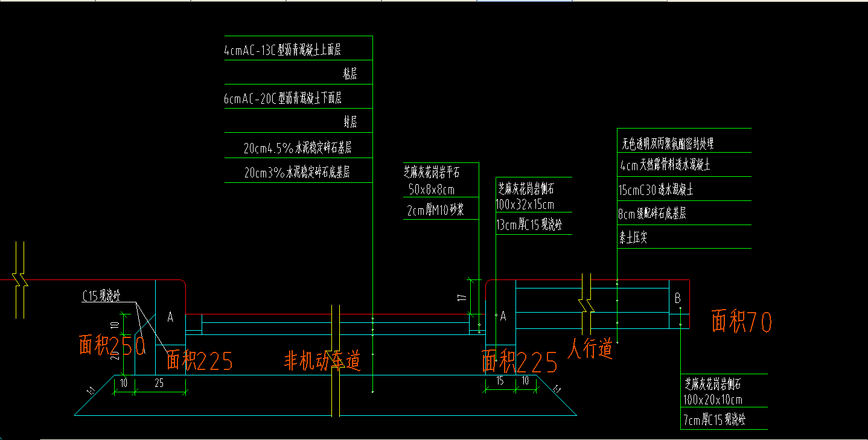
Task: Click the 封层 layer label
Action: (x=350, y=123)
